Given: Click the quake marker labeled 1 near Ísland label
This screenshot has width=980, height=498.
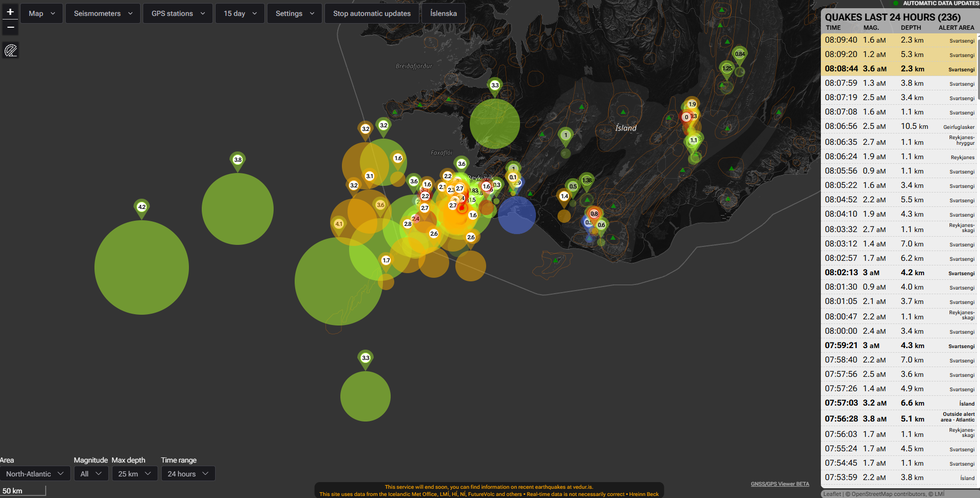Looking at the screenshot, I should click(565, 136).
